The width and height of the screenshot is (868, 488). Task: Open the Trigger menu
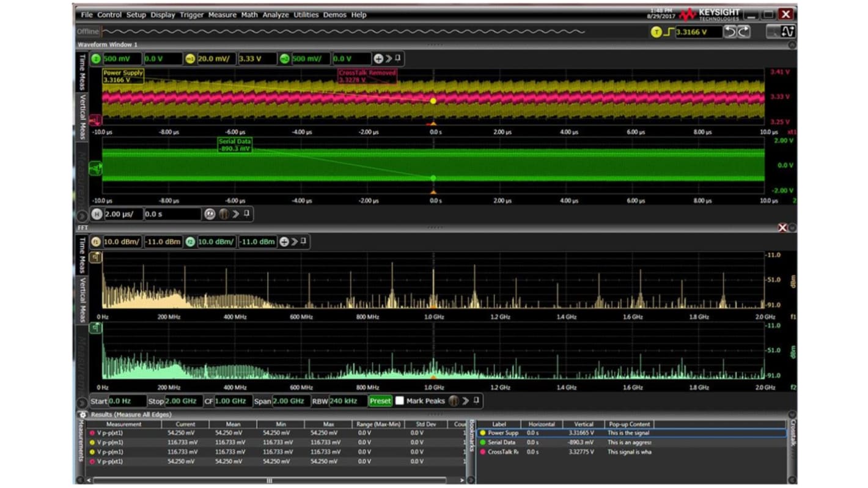(x=191, y=15)
